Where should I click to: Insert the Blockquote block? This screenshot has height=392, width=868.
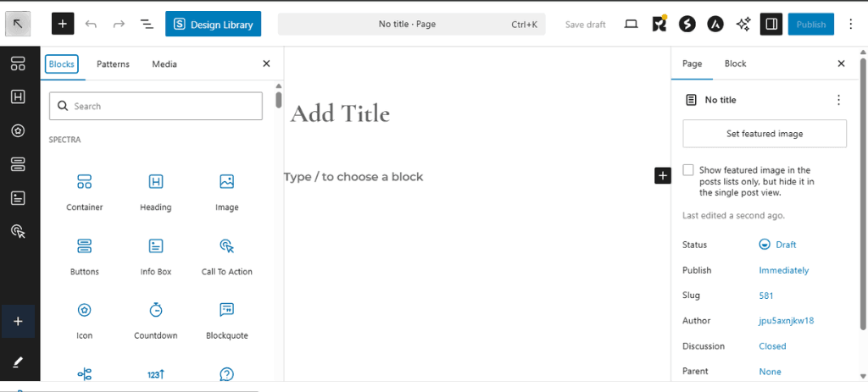pos(227,321)
